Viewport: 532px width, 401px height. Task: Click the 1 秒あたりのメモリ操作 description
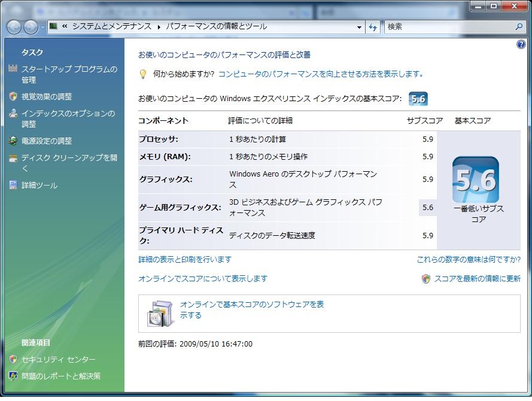[268, 157]
